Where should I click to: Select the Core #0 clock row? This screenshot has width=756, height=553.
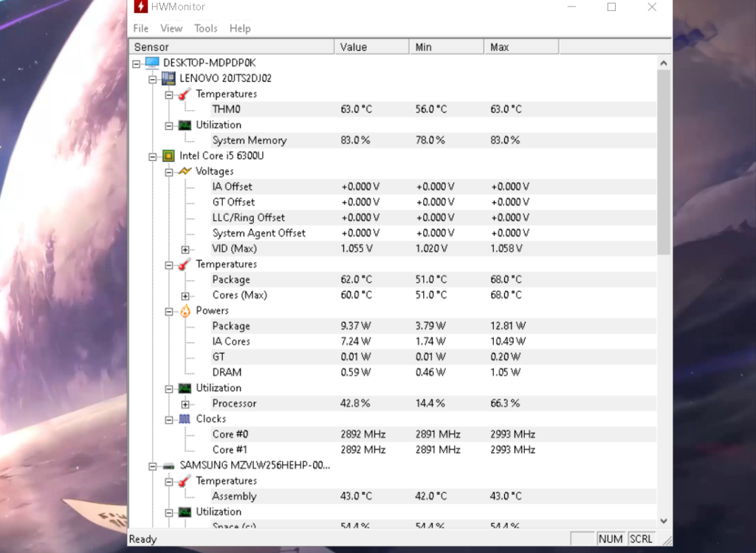(433, 434)
